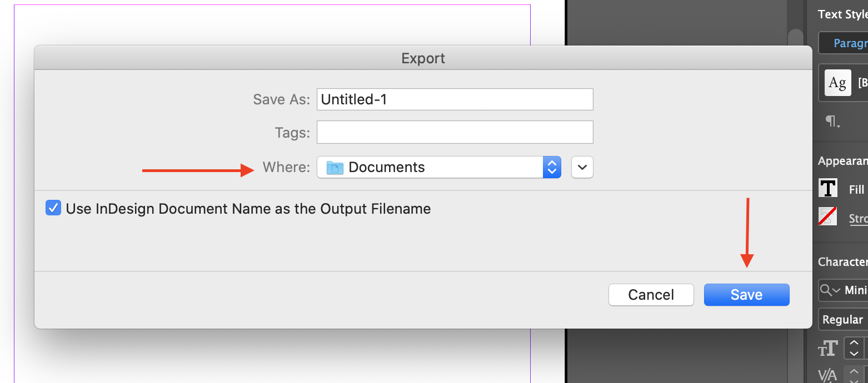Select the text Fill swatch
Screen dimensions: 868x383
[828, 188]
